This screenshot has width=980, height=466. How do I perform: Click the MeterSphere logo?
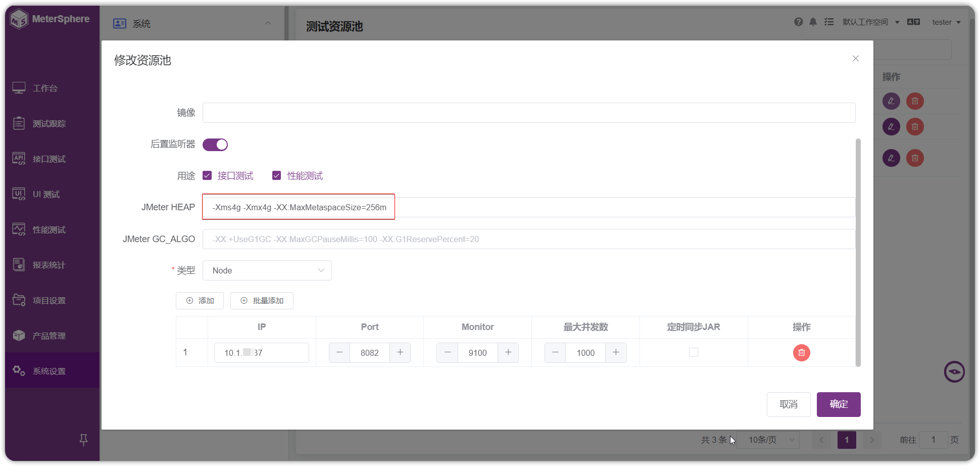[x=50, y=19]
